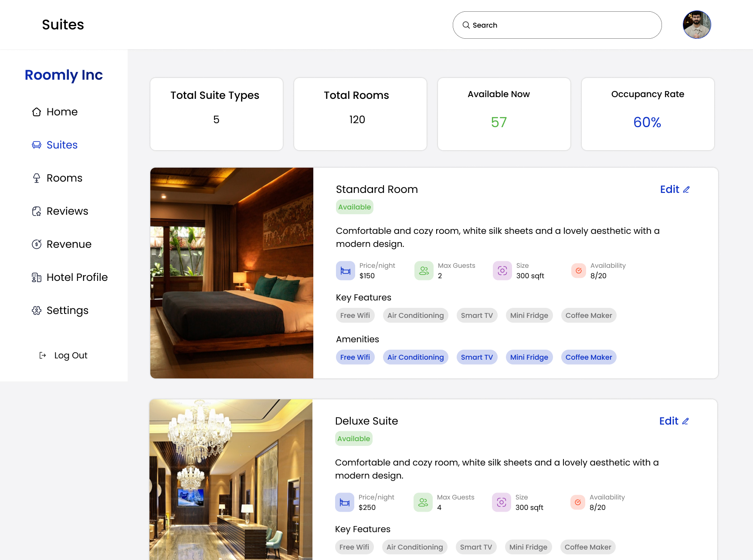
Task: Click Standard Room Available status badge
Action: pos(355,207)
